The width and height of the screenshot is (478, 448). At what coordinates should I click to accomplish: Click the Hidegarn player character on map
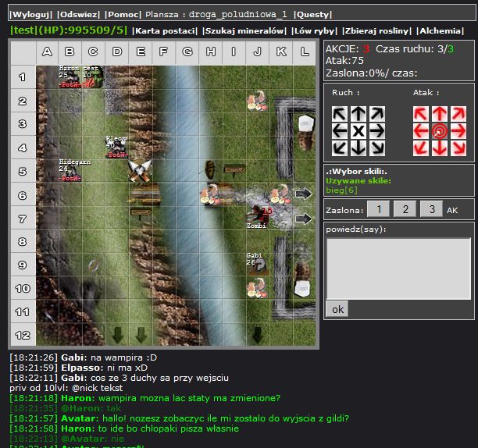(70, 171)
